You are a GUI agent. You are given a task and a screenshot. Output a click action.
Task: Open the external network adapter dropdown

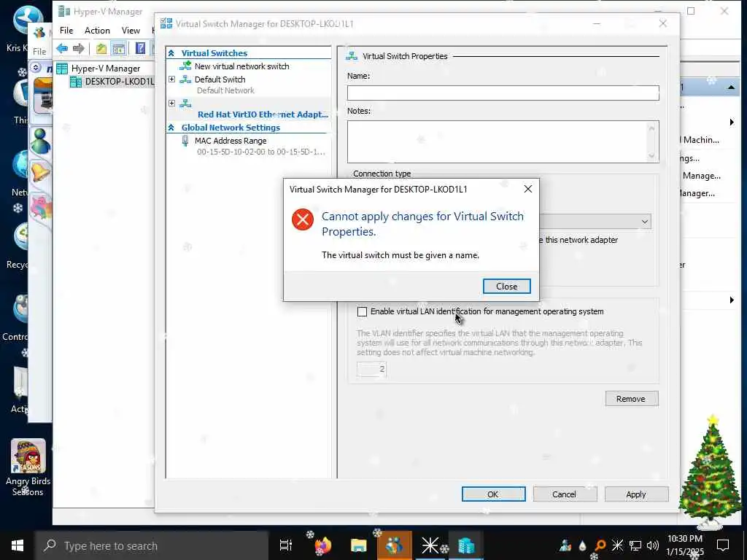645,222
